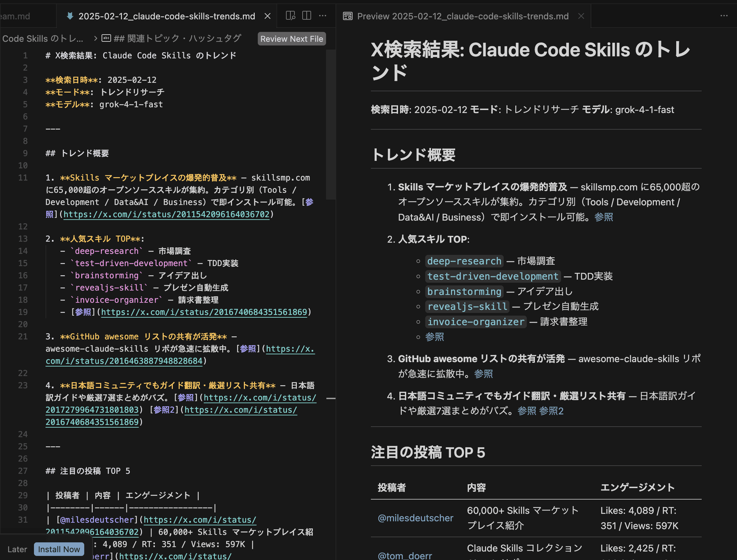The image size is (737, 560).
Task: Click the Review Next File button
Action: pyautogui.click(x=291, y=39)
